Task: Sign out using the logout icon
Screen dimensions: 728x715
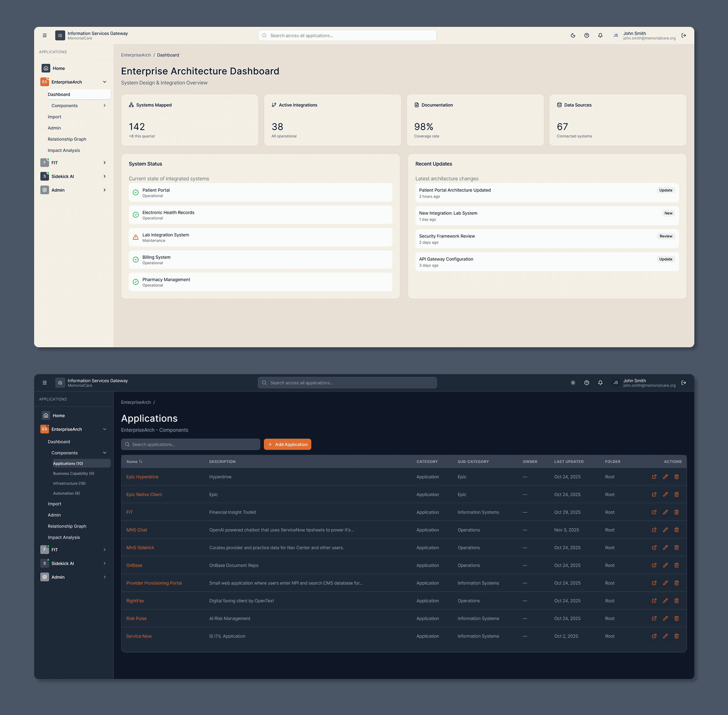Action: (x=683, y=35)
